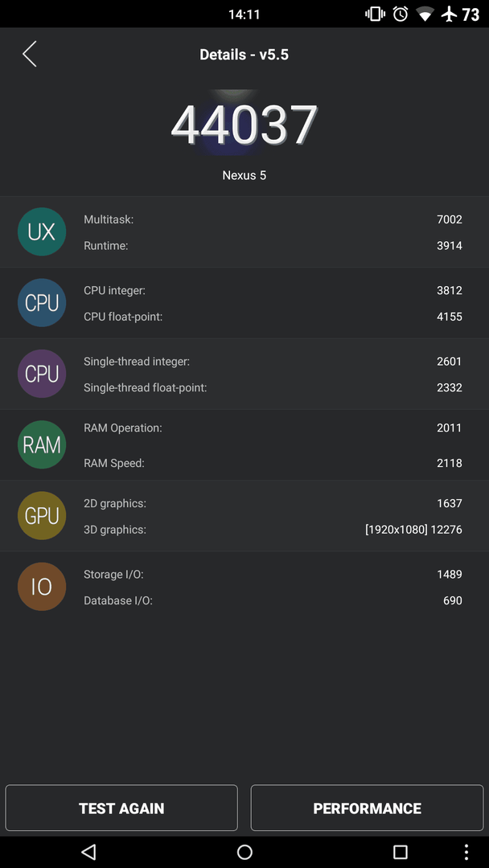489x868 pixels.
Task: Open recent apps square button
Action: 400,851
